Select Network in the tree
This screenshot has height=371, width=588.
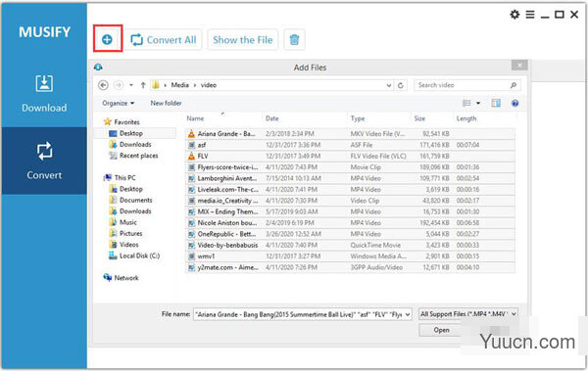(x=121, y=278)
